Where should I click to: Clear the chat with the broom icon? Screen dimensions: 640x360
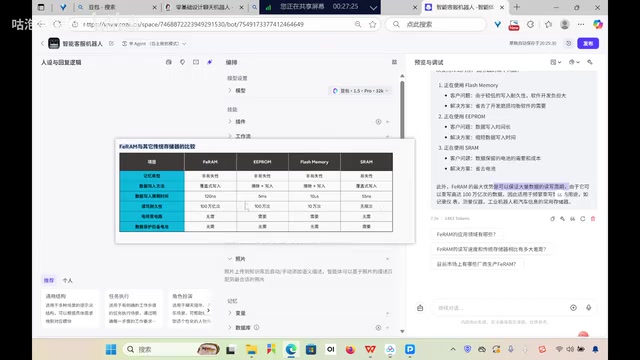coord(420,308)
